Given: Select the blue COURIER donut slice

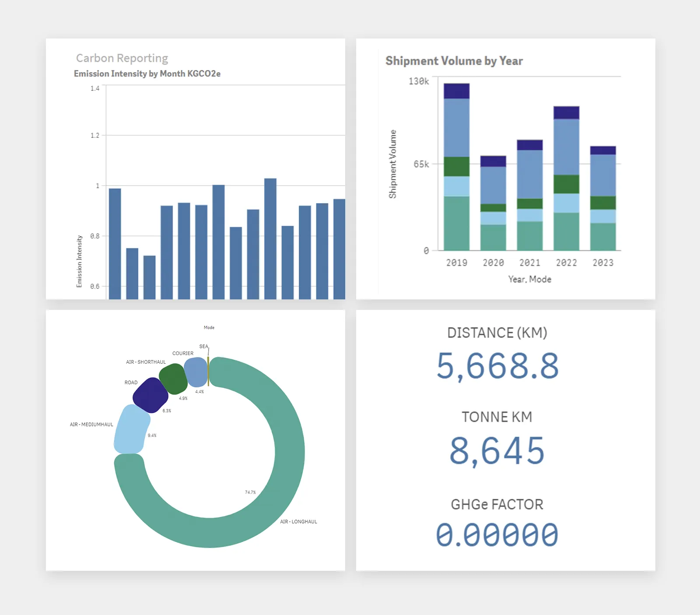Looking at the screenshot, I should (x=196, y=372).
